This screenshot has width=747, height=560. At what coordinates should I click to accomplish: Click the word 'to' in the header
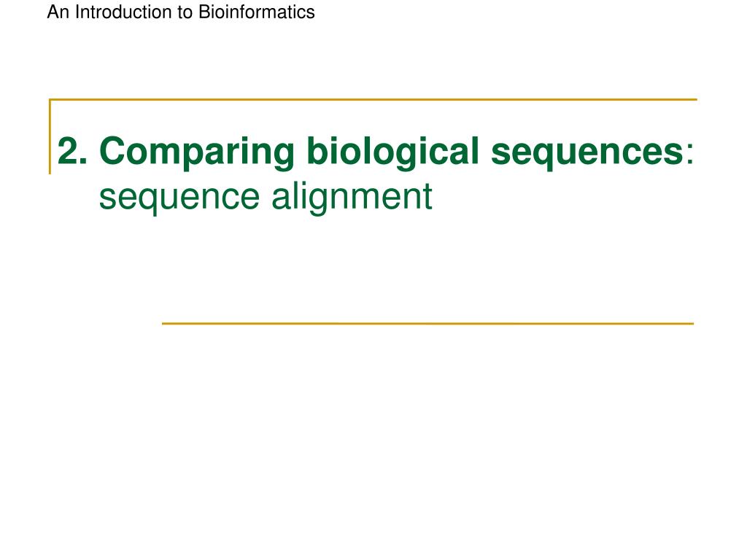point(185,12)
